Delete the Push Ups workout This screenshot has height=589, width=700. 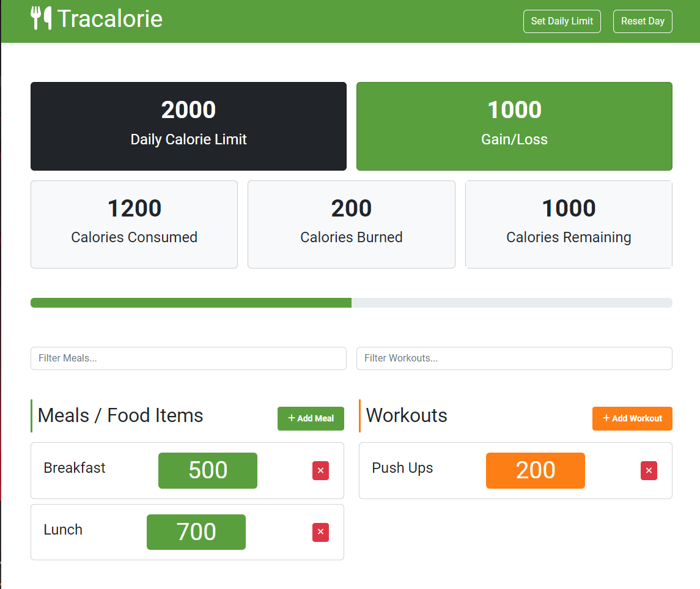(x=649, y=470)
